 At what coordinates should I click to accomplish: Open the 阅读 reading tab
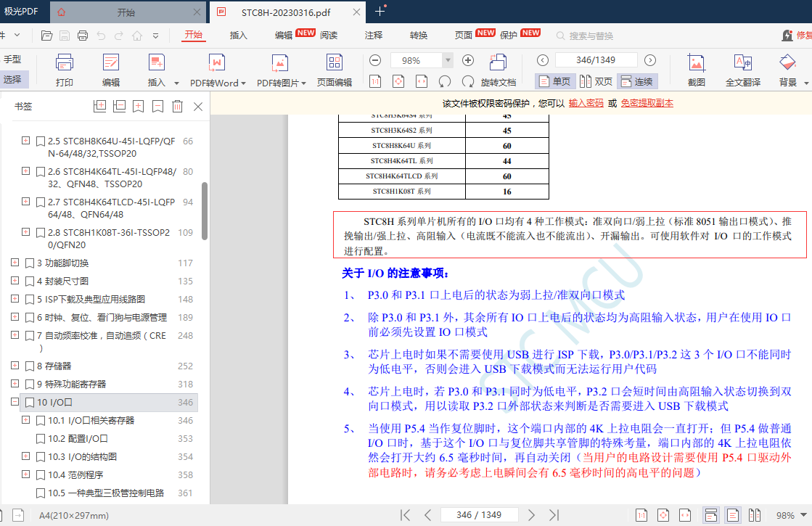[x=329, y=36]
